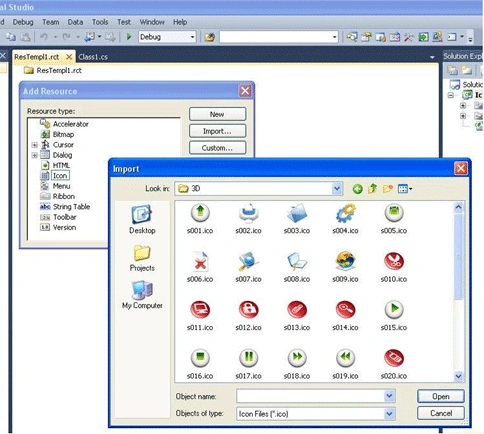Open the Test menu

coord(124,22)
